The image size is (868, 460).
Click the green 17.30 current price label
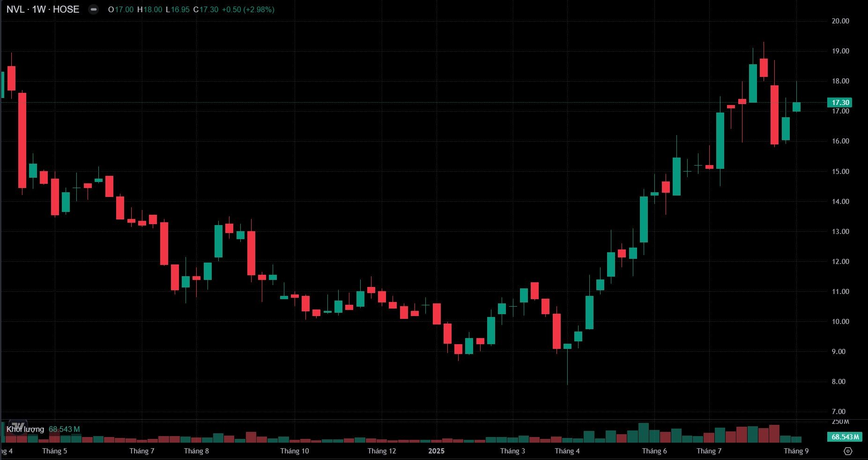tap(840, 103)
